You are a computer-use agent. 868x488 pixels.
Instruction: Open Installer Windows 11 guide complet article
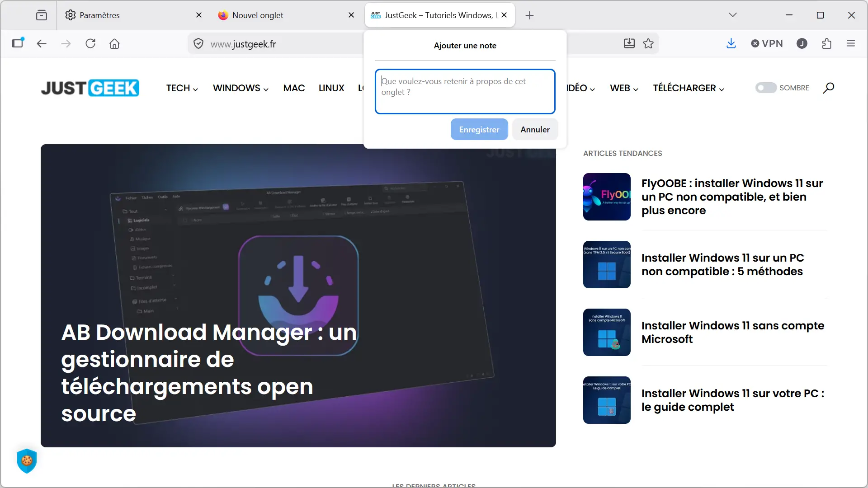[733, 400]
